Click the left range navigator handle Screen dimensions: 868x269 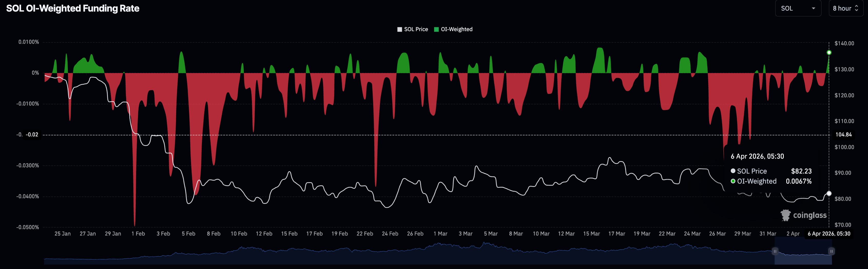[775, 251]
